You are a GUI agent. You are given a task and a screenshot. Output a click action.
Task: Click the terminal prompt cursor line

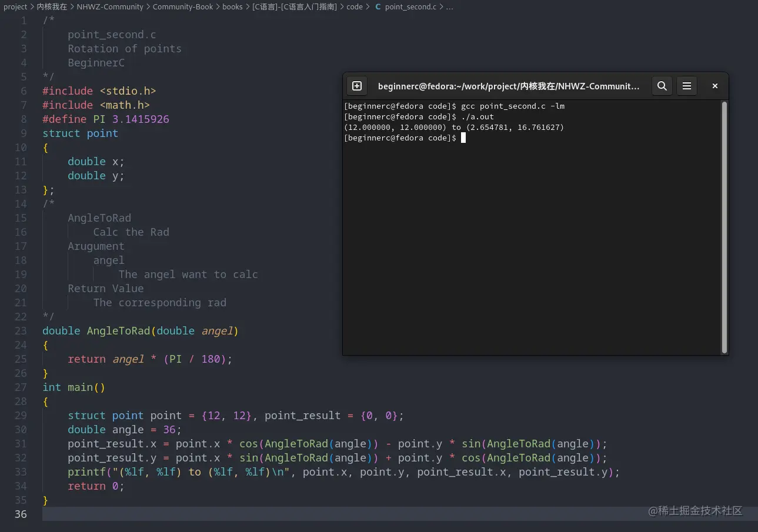click(405, 138)
